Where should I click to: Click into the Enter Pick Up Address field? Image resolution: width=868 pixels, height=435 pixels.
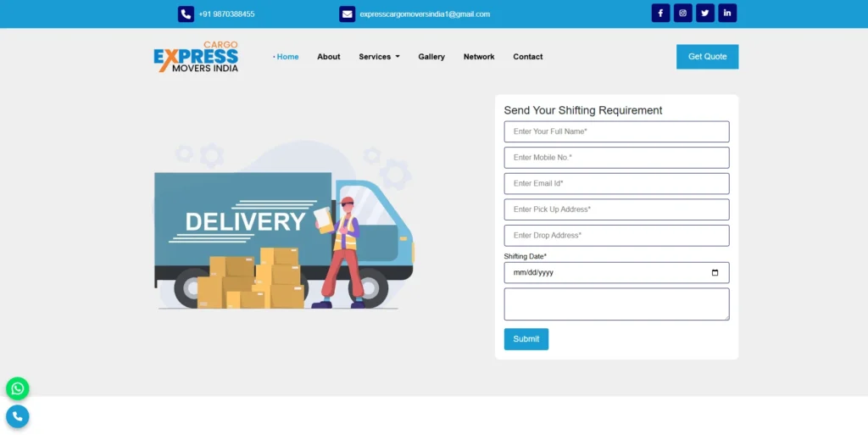pyautogui.click(x=616, y=209)
